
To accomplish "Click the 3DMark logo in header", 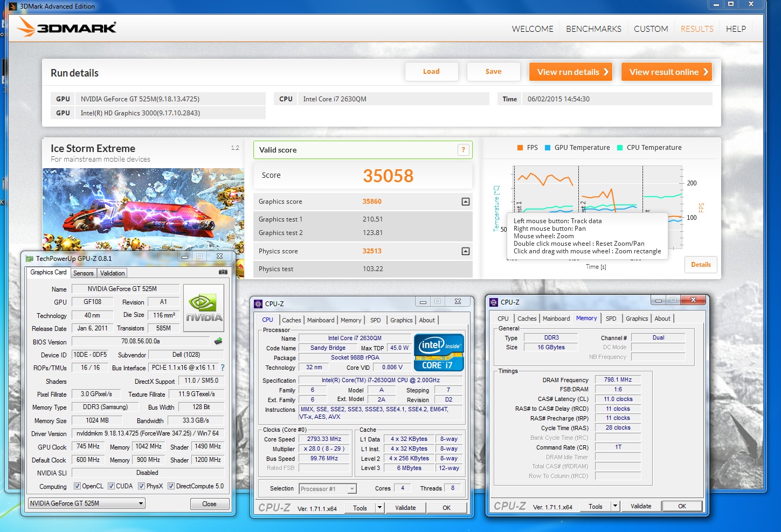I will click(66, 27).
